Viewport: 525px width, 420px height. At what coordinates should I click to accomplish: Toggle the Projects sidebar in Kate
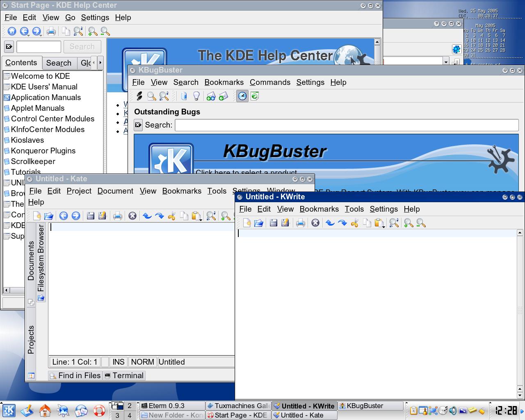coord(31,340)
